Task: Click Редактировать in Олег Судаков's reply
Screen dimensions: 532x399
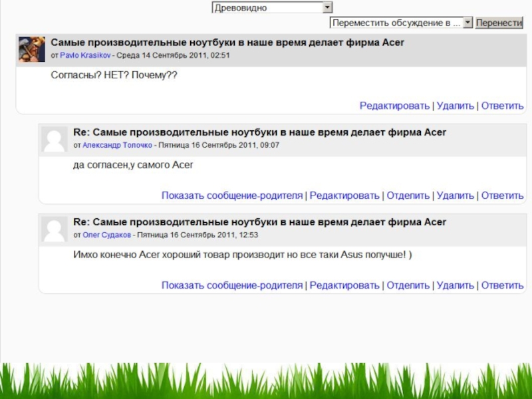Action: 344,285
